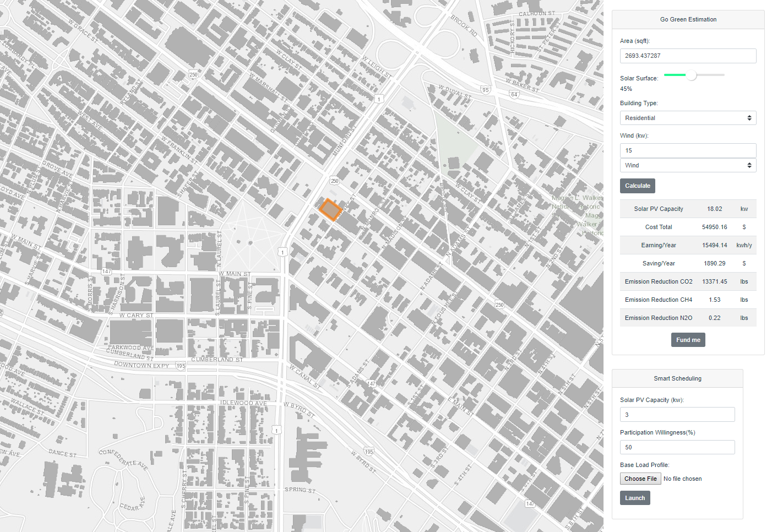Image resolution: width=772 pixels, height=532 pixels.
Task: Click the route 95 highway shield near W Duval St
Action: point(485,90)
